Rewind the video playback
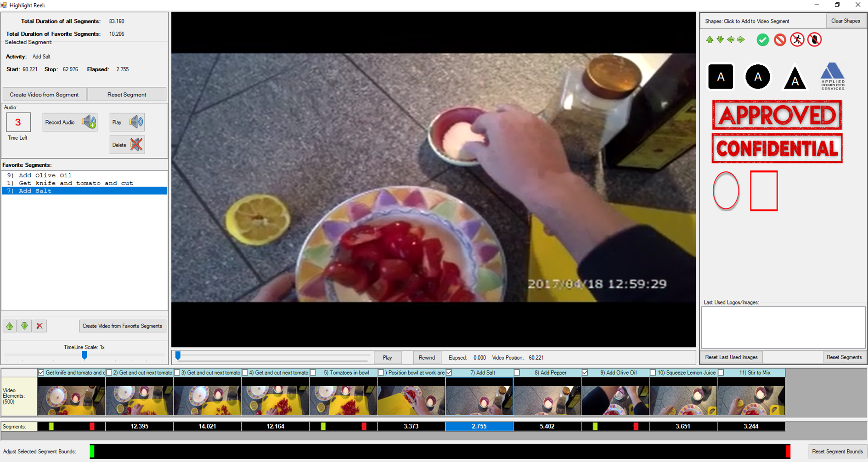Image resolution: width=868 pixels, height=462 pixels. tap(426, 358)
